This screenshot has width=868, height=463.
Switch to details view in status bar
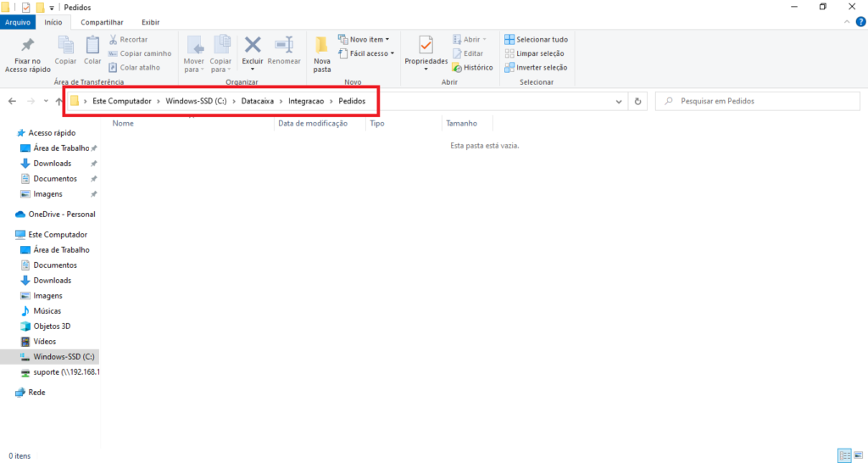coord(843,455)
